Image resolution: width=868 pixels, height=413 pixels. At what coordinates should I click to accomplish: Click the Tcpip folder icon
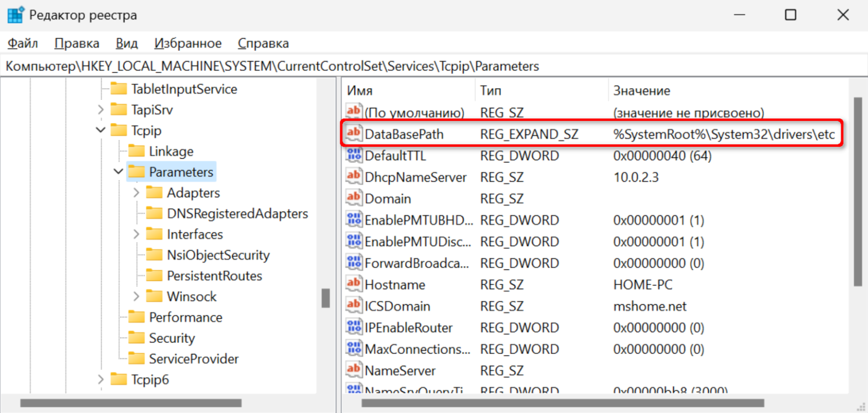(x=119, y=130)
